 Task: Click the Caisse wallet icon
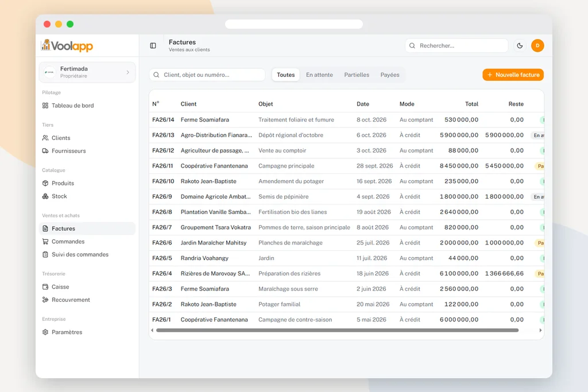(45, 287)
